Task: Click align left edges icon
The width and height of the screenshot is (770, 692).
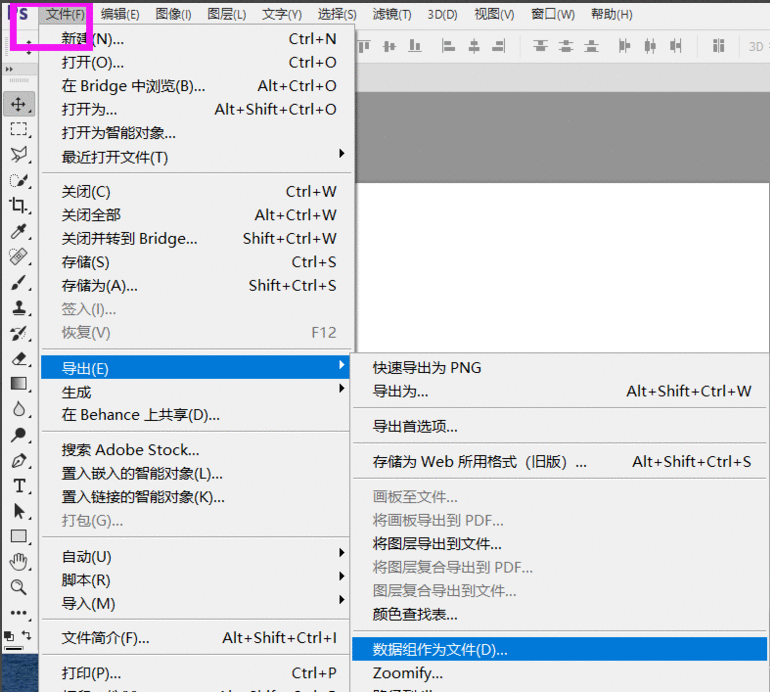Action: click(x=448, y=46)
